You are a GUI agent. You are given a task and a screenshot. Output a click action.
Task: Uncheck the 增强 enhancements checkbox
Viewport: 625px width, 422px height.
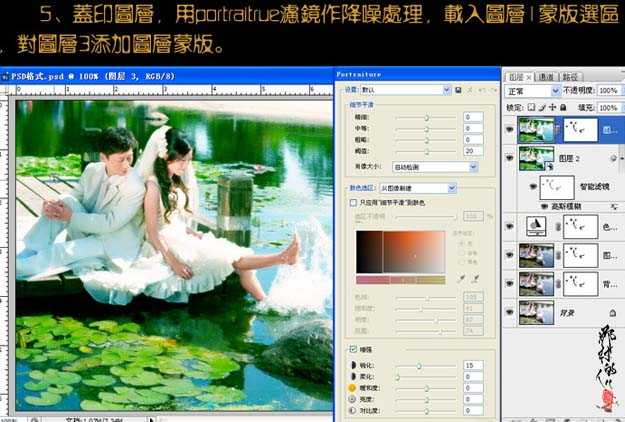coord(353,349)
